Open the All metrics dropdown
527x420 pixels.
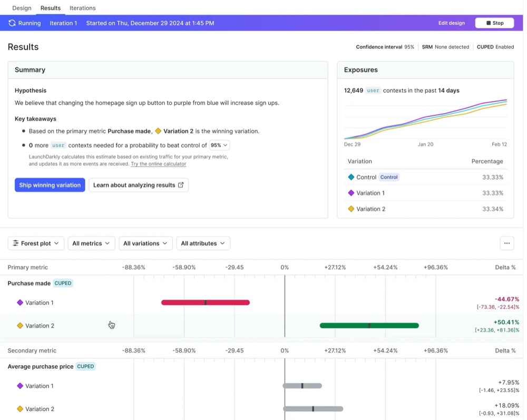click(91, 243)
